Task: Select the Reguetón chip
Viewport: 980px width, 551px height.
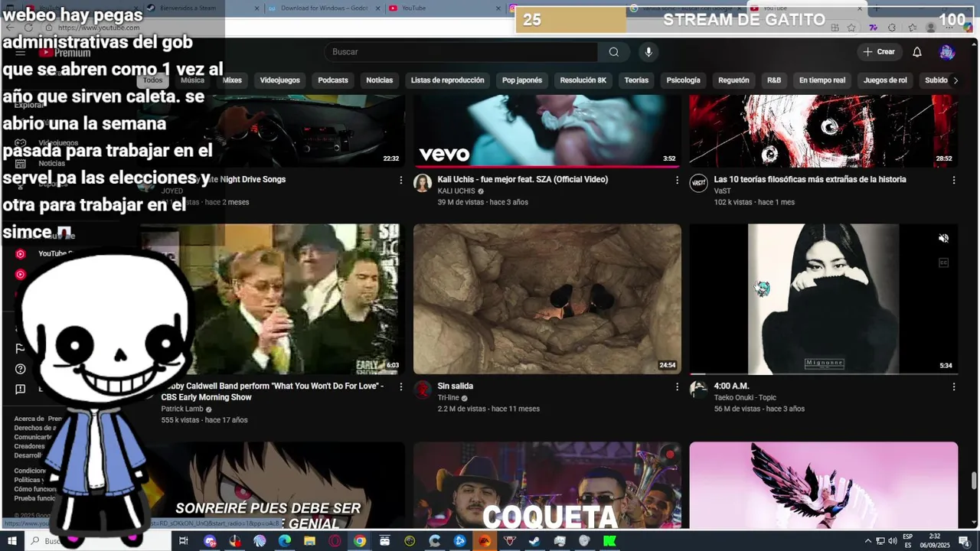Action: point(733,80)
